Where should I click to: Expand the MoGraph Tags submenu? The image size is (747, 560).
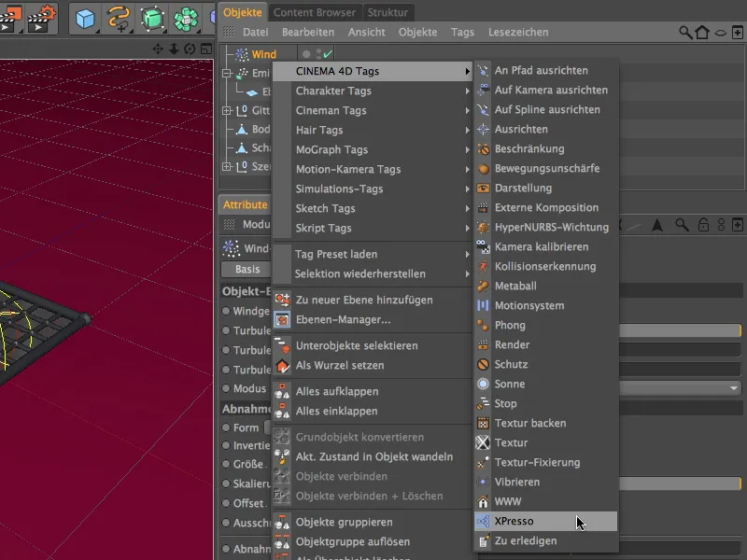(373, 149)
